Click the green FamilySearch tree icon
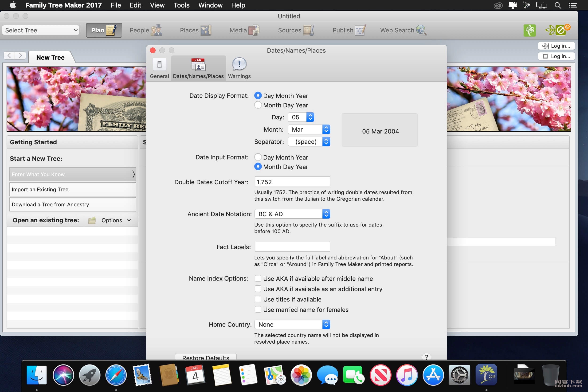Image resolution: width=588 pixels, height=392 pixels. [529, 31]
